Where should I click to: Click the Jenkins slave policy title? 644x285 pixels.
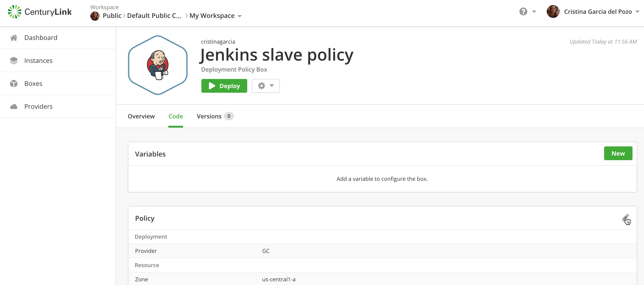click(277, 55)
